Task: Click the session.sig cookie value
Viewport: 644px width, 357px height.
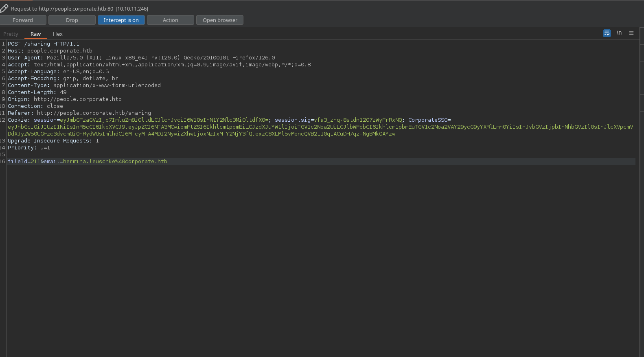Action: click(358, 120)
